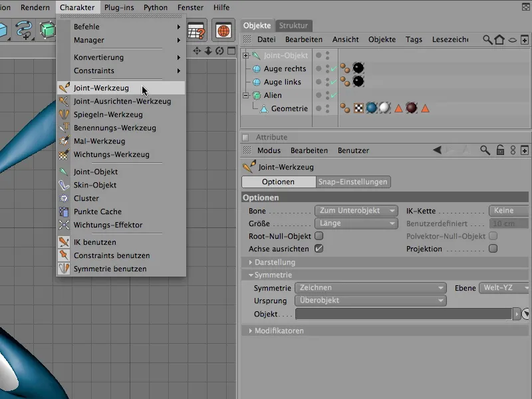
Task: Click lock icon in attribute manager
Action: (x=500, y=150)
